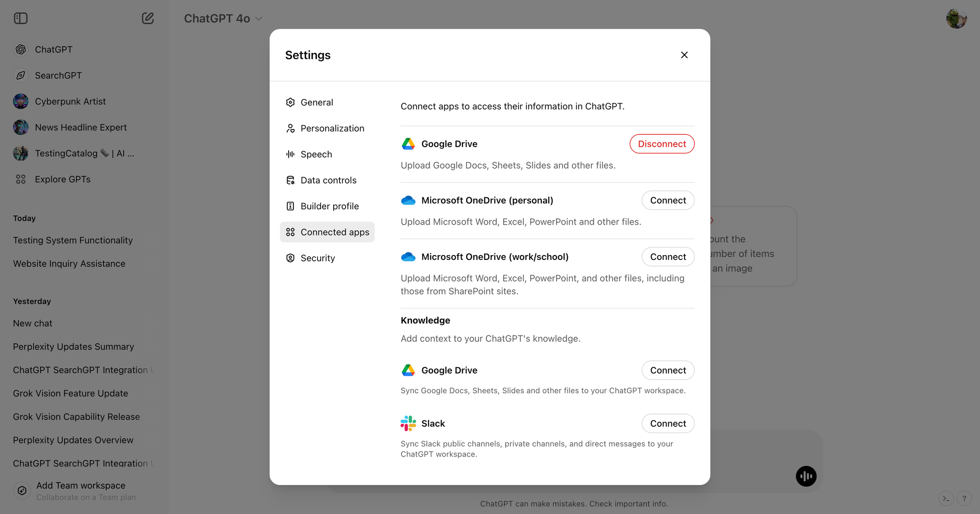Start a new chat with compose icon
This screenshot has width=980, height=514.
pos(147,19)
